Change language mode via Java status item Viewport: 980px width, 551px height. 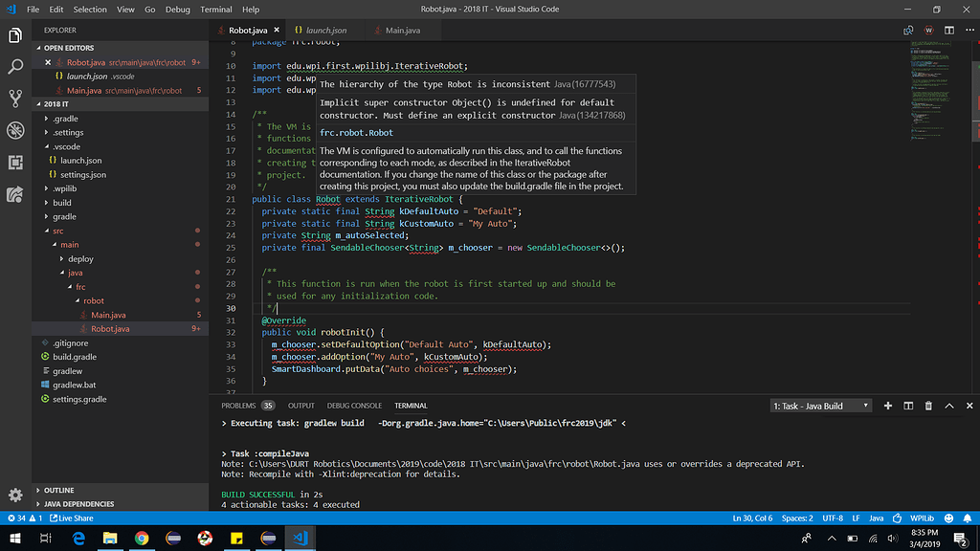click(877, 518)
